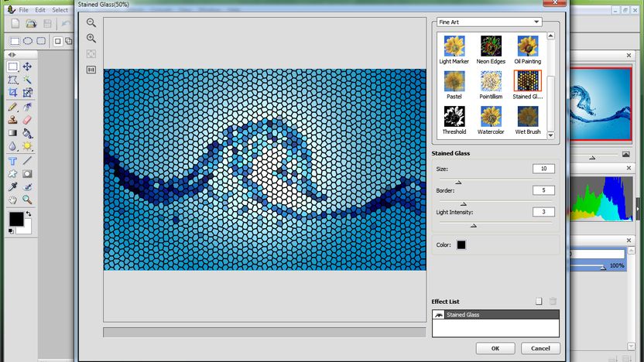Apply the Neon Edges effect thumbnail
This screenshot has height=362, width=644.
coord(491,46)
